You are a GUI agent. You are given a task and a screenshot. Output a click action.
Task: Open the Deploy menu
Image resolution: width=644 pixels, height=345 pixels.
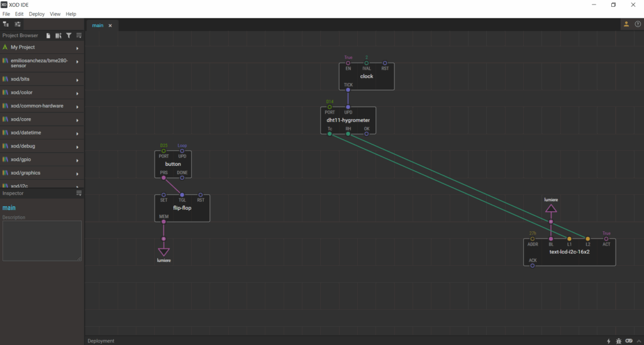[x=36, y=14]
